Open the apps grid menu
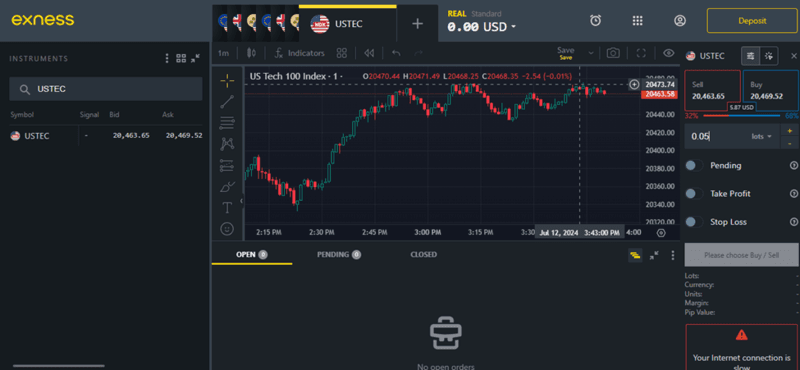 [x=637, y=20]
